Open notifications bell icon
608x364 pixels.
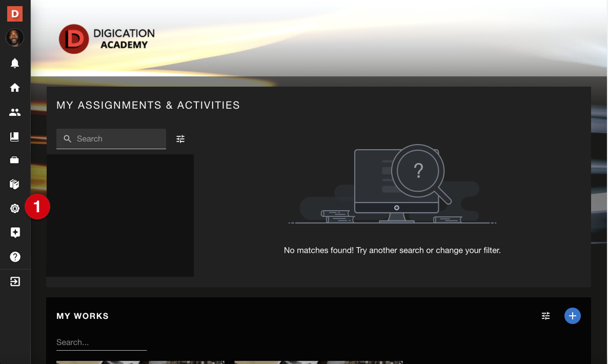(15, 63)
